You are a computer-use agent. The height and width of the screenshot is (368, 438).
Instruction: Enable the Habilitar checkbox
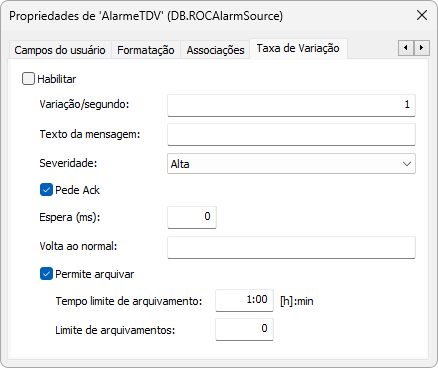pos(28,79)
